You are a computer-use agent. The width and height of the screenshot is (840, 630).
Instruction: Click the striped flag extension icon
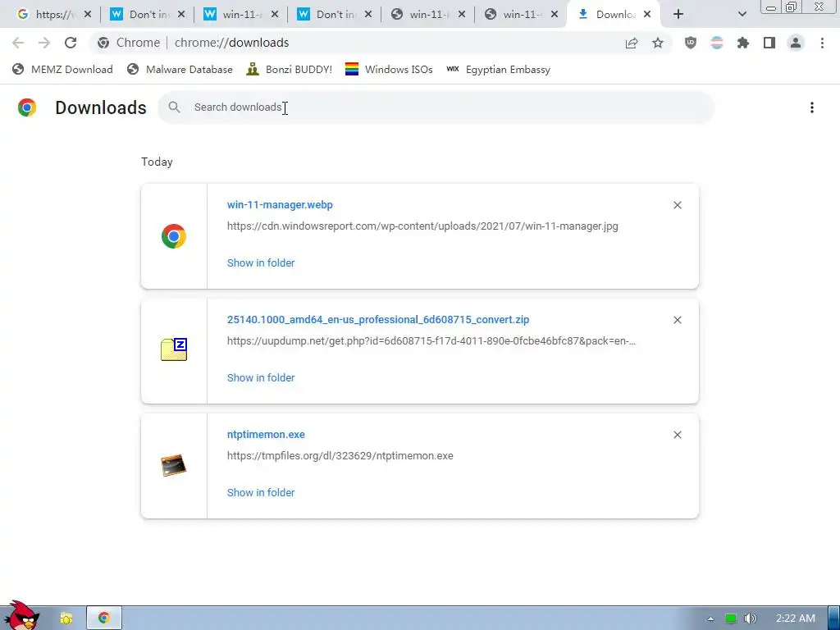click(717, 43)
